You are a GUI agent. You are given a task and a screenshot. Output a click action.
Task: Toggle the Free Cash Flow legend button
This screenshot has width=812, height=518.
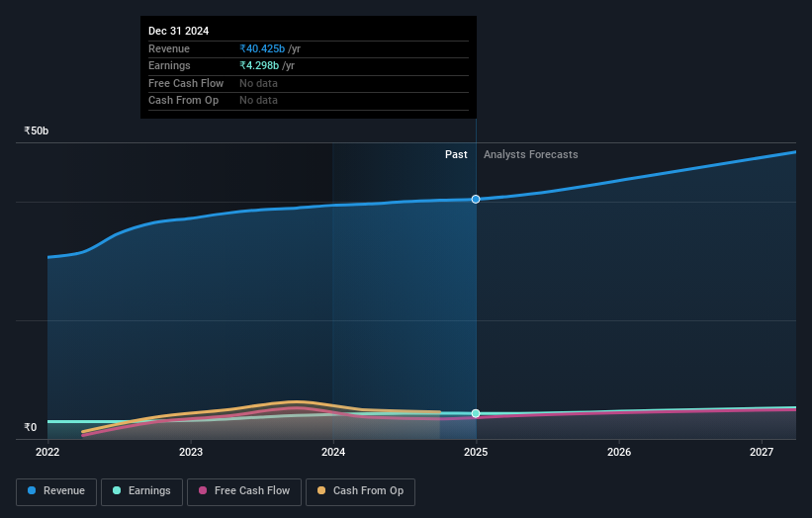(x=244, y=491)
